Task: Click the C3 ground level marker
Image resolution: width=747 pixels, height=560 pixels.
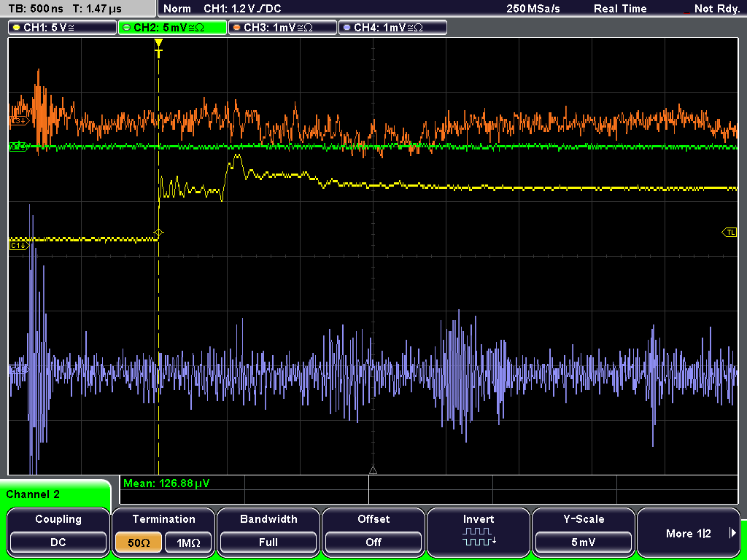Action: [19, 121]
